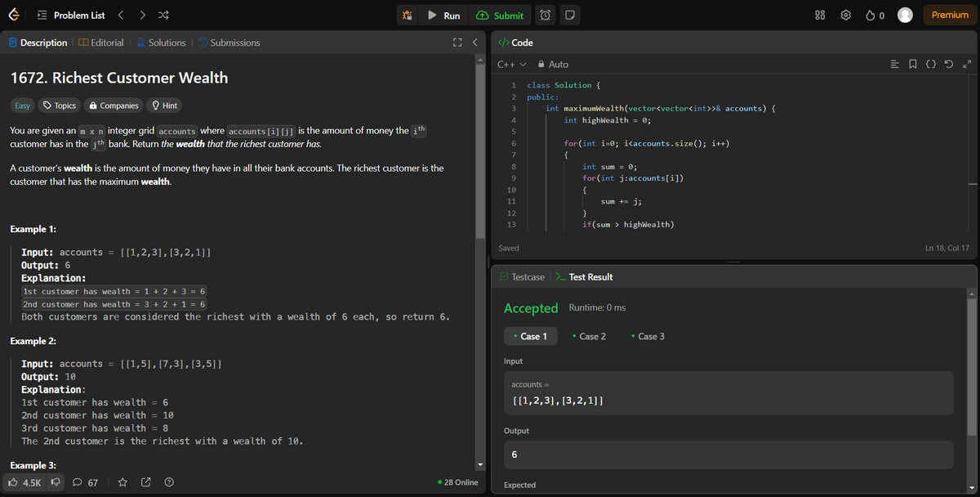This screenshot has width=980, height=497.
Task: Expand the Companies tag
Action: point(114,105)
